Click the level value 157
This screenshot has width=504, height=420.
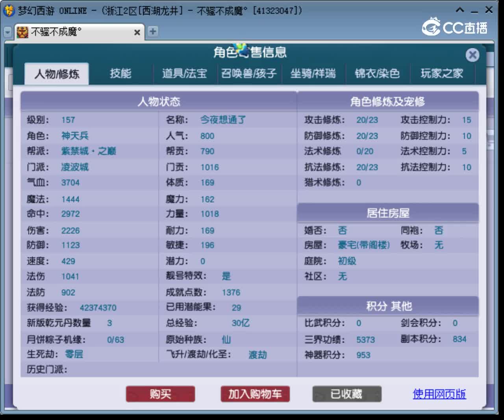pos(68,120)
